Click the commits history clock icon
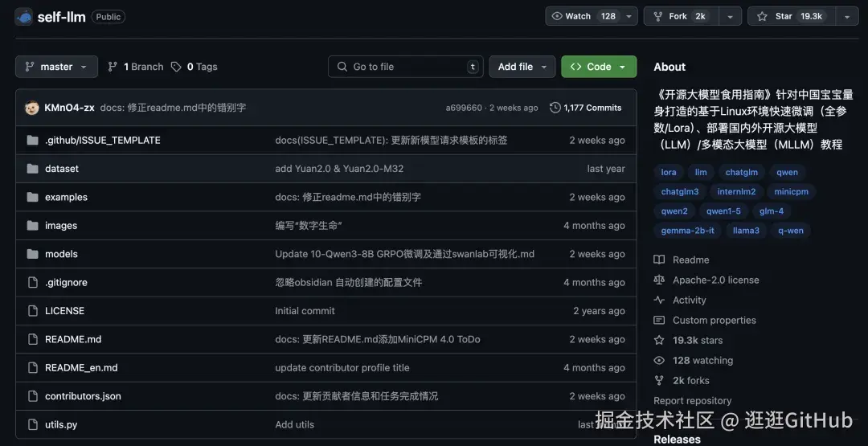 point(555,108)
